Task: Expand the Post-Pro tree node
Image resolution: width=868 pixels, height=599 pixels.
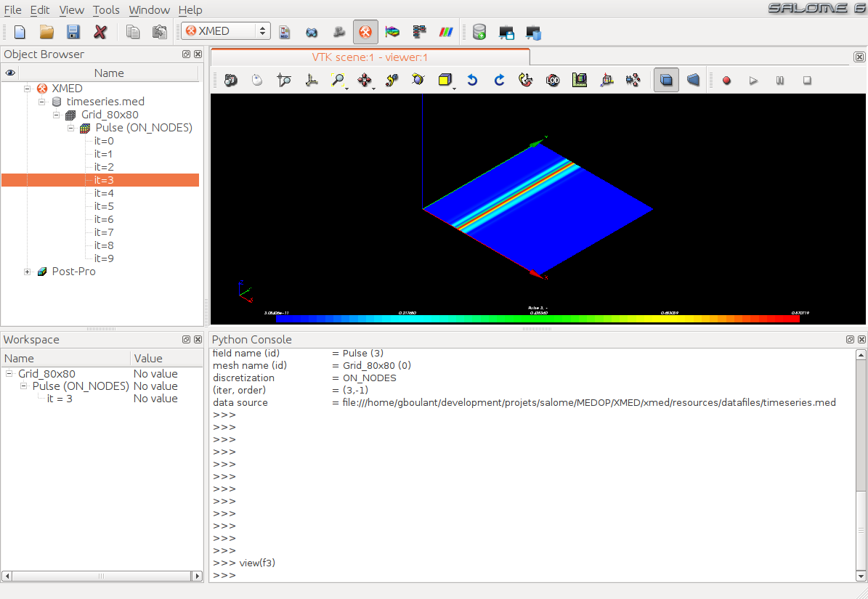Action: (27, 272)
